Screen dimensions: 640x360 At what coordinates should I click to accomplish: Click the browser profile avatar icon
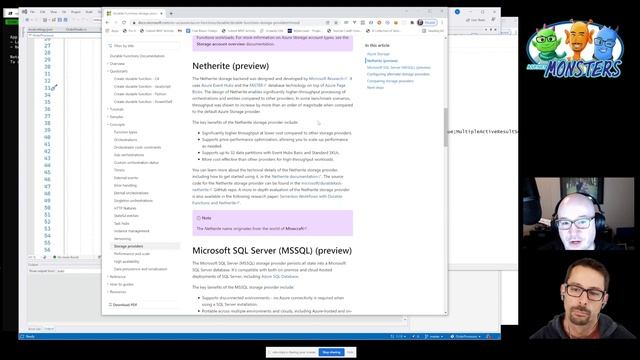(x=420, y=22)
